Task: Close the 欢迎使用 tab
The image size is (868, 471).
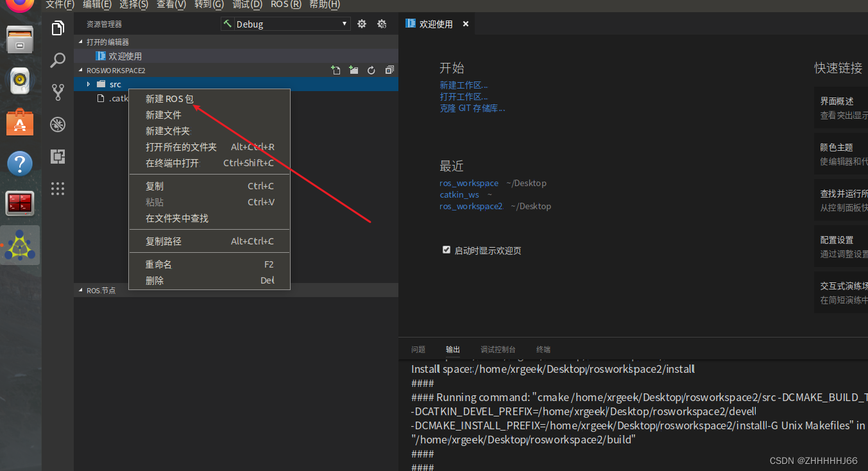Action: pyautogui.click(x=466, y=24)
